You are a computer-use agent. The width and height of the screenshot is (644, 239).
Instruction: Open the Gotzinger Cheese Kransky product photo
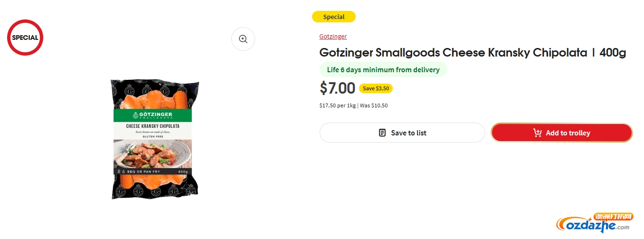pyautogui.click(x=155, y=139)
